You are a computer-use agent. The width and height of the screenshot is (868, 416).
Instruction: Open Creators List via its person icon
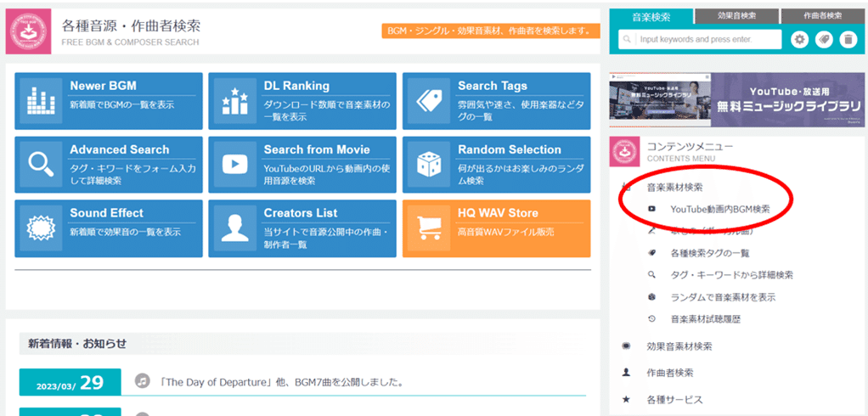tap(234, 228)
